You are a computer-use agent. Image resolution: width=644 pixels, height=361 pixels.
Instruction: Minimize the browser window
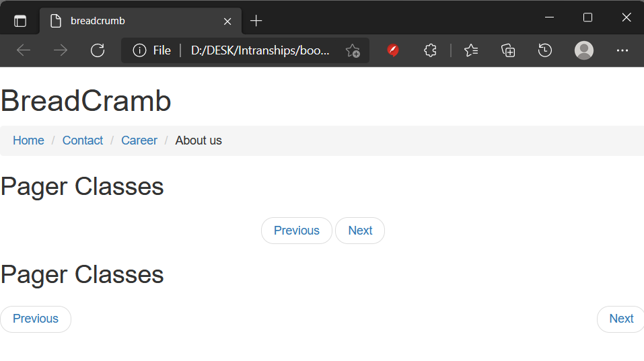[x=550, y=17]
